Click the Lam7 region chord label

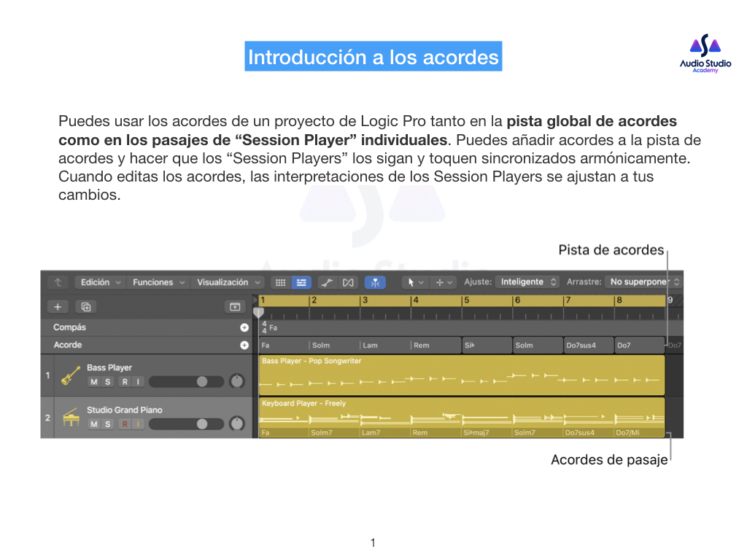click(x=371, y=433)
